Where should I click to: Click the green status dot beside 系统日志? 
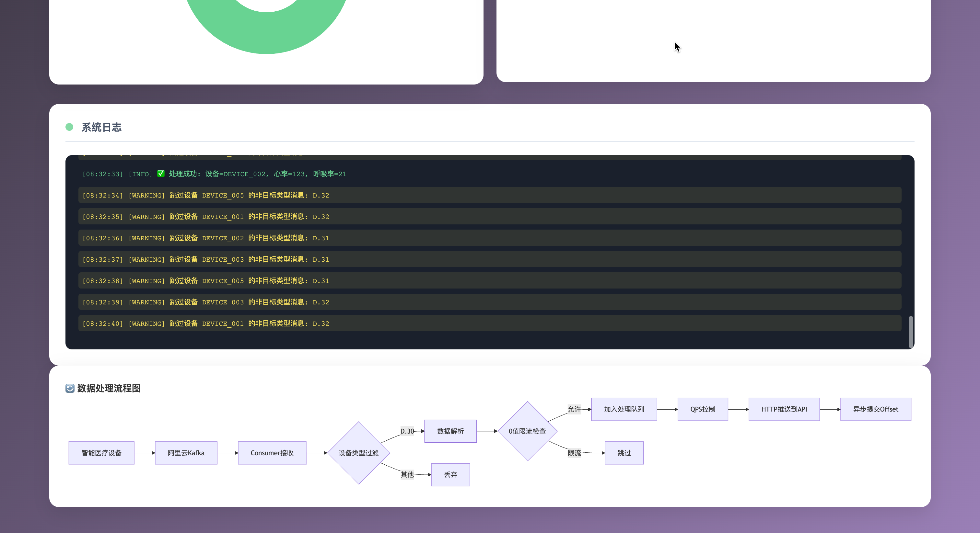(69, 127)
